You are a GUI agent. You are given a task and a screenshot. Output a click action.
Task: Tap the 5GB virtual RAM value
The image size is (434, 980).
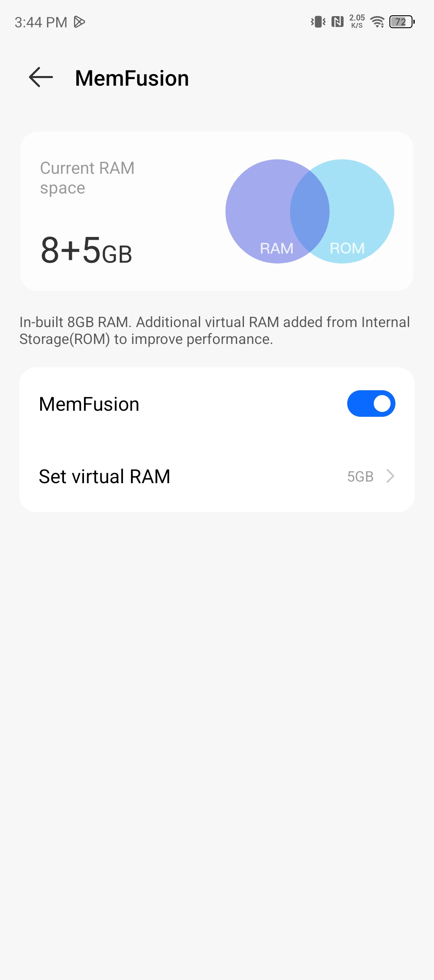pos(360,476)
